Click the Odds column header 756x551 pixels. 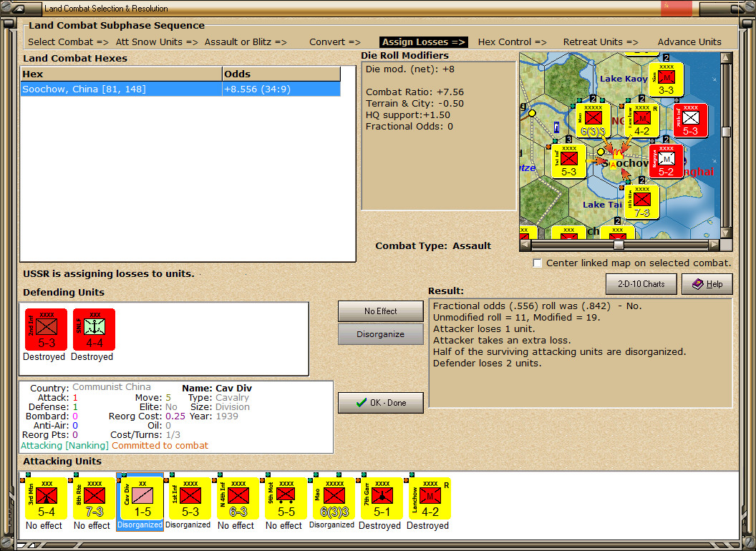click(x=281, y=74)
